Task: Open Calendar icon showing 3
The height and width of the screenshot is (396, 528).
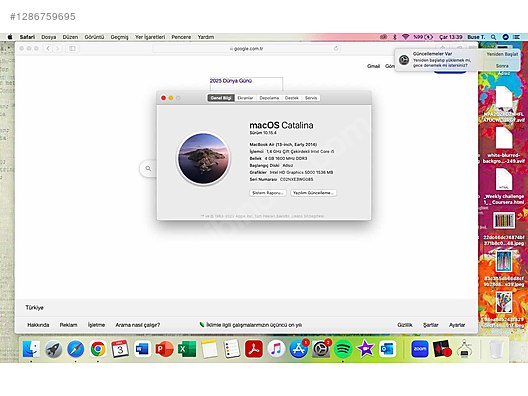Action: coord(120,349)
